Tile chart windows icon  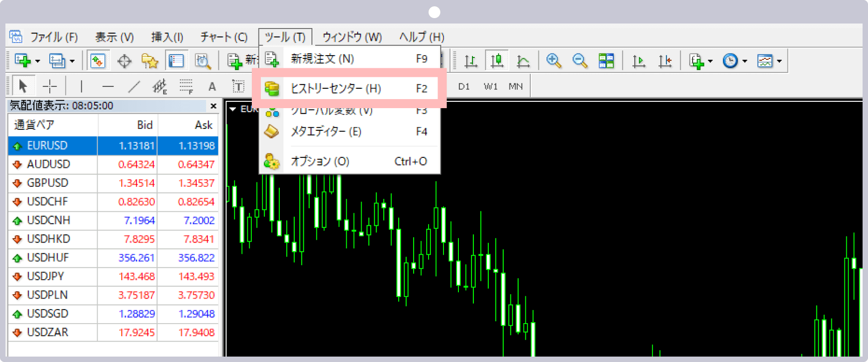[606, 61]
